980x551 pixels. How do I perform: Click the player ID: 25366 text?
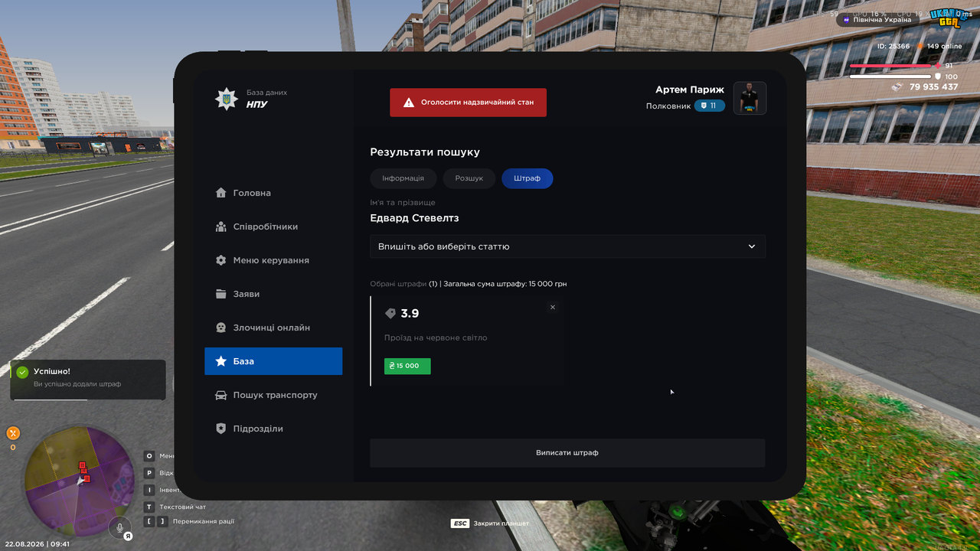(893, 47)
